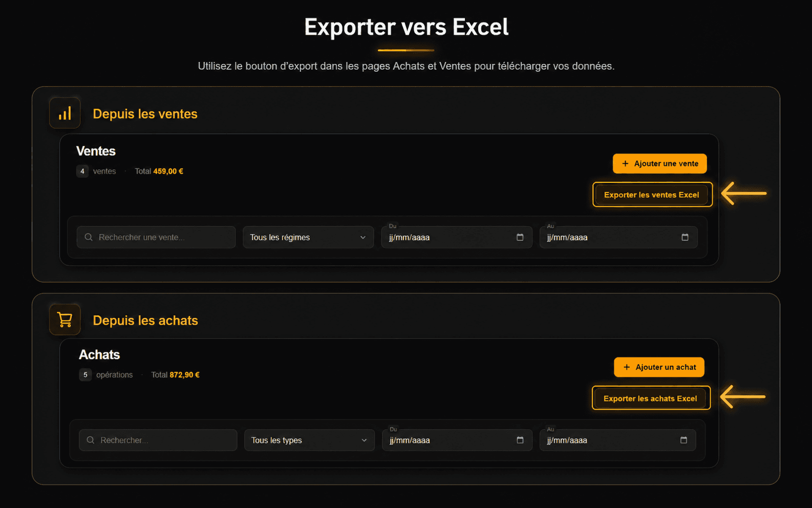Focus the Rechercher une vente search field
Viewport: 812px width, 508px height.
tap(156, 237)
